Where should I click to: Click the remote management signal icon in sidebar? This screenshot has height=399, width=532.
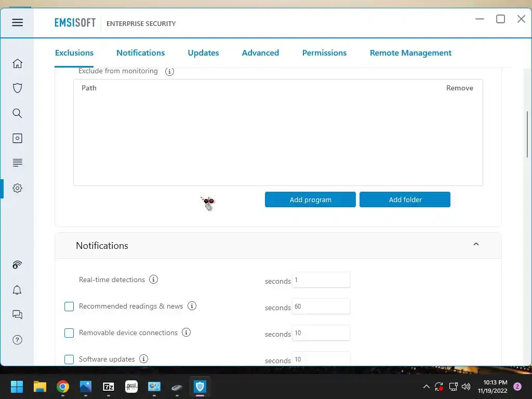click(x=17, y=264)
